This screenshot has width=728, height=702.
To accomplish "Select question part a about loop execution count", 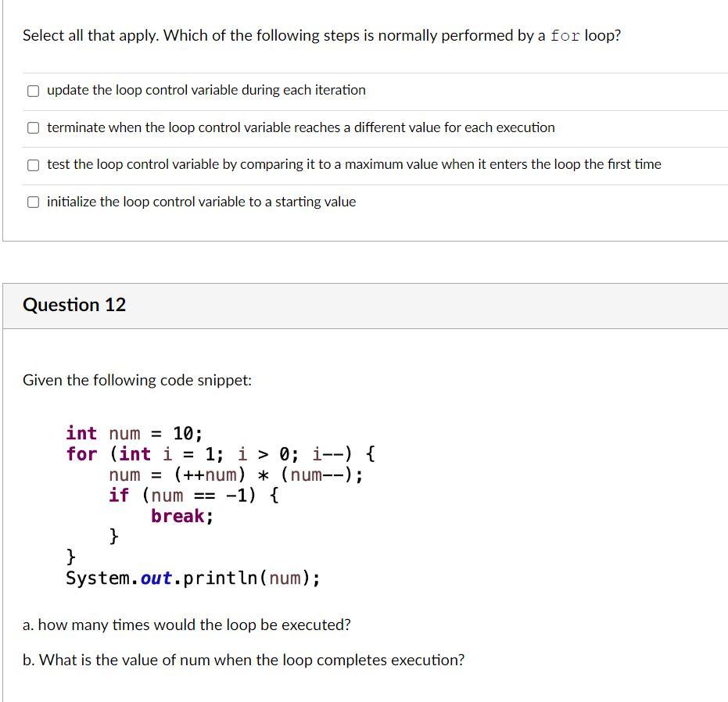I will [187, 625].
